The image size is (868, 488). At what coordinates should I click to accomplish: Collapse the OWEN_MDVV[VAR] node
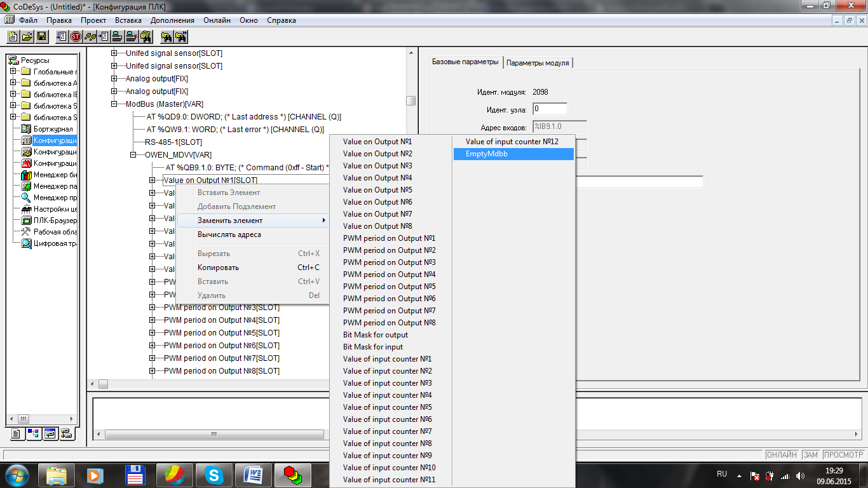pos(133,155)
